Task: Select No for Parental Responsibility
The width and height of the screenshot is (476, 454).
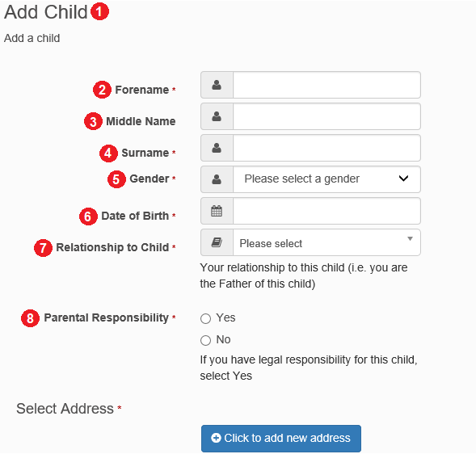Action: pos(205,340)
